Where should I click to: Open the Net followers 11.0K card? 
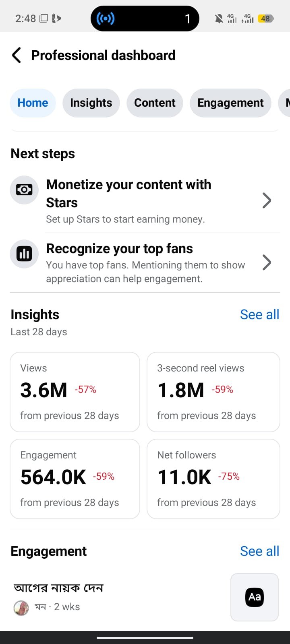tap(213, 479)
